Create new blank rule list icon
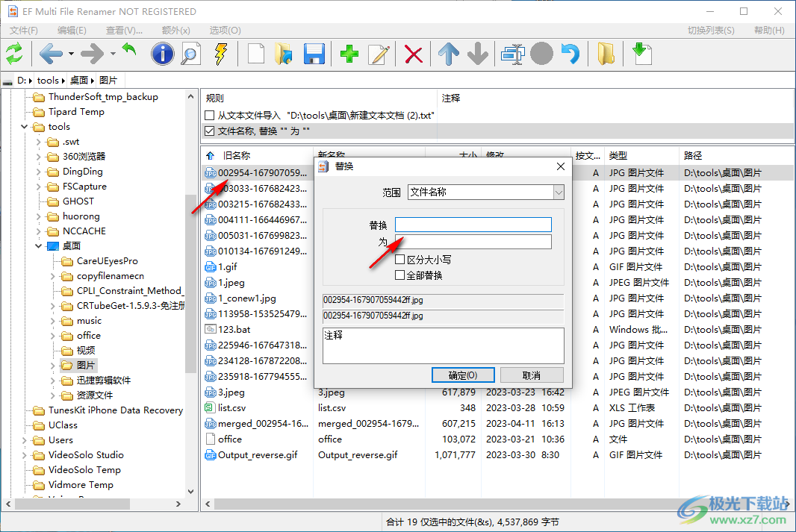Image resolution: width=796 pixels, height=532 pixels. (x=256, y=54)
